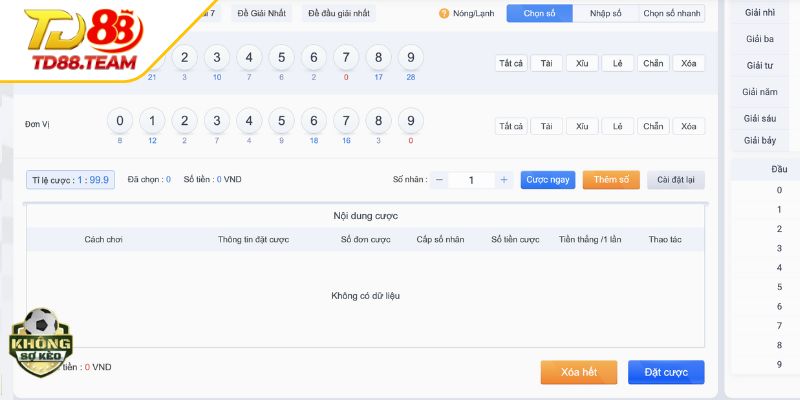Toggle Tài filter in the Đơn Vị row
The width and height of the screenshot is (800, 400).
coord(546,126)
